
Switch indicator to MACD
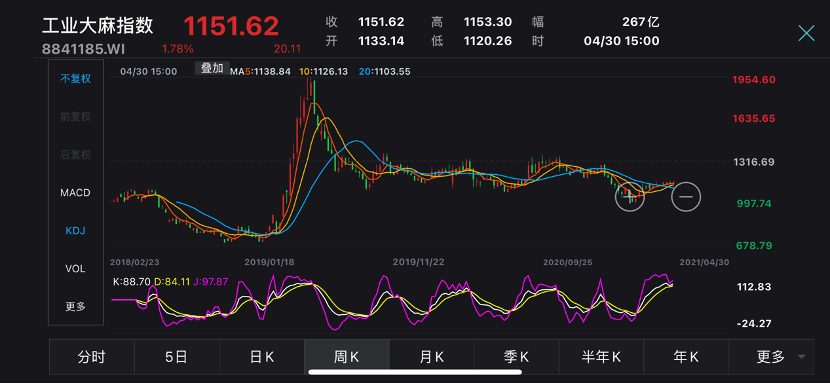pyautogui.click(x=75, y=193)
